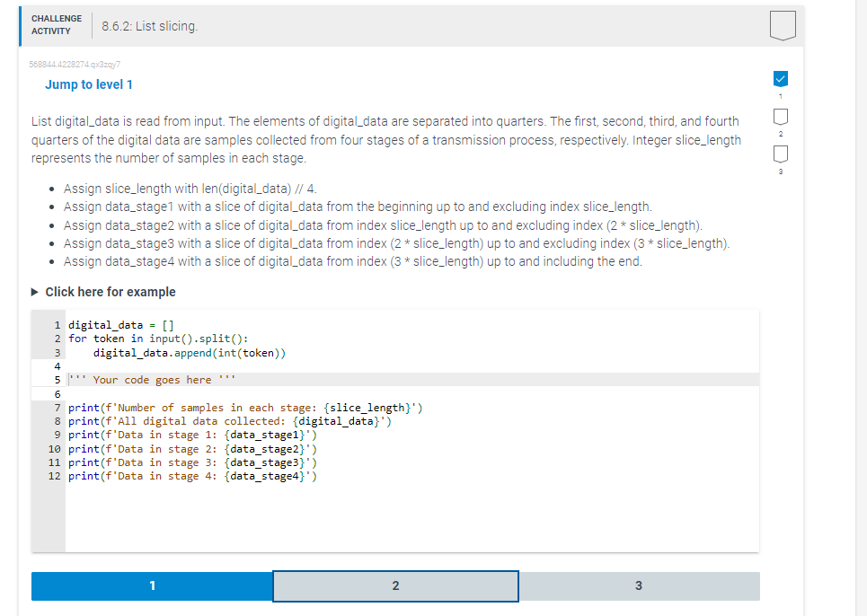
Task: Click the '8.6.2: List slicing.' title
Action: click(150, 26)
